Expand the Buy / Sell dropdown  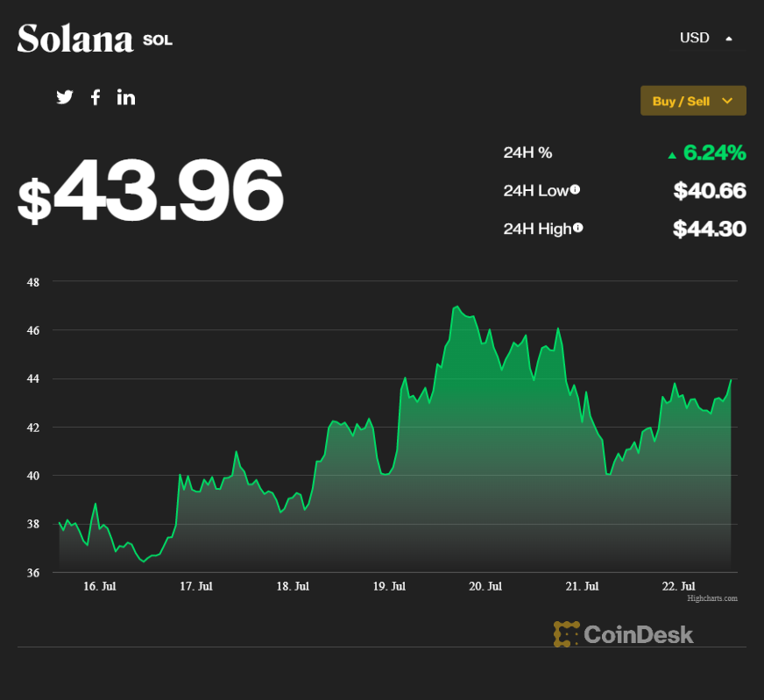pyautogui.click(x=693, y=101)
